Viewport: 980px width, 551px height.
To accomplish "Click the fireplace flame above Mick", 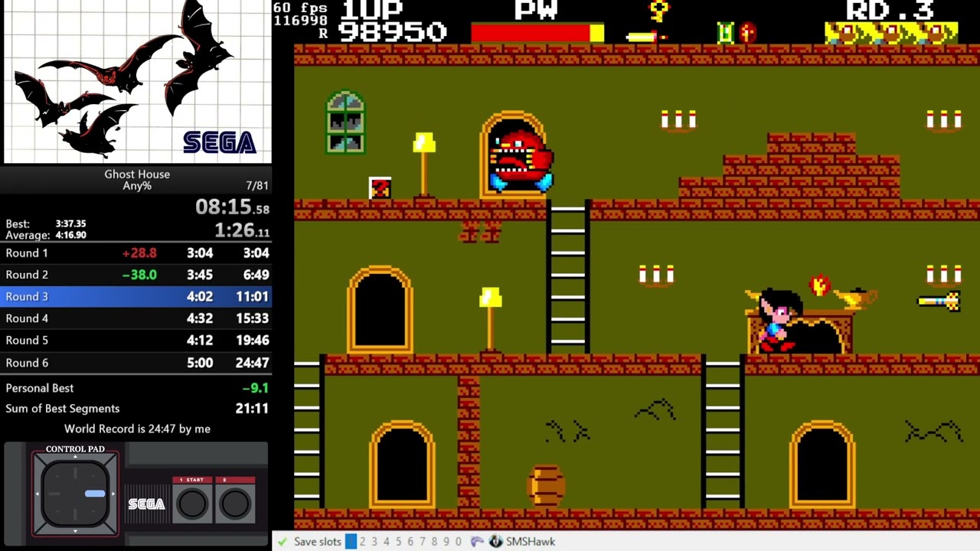I will [x=819, y=285].
